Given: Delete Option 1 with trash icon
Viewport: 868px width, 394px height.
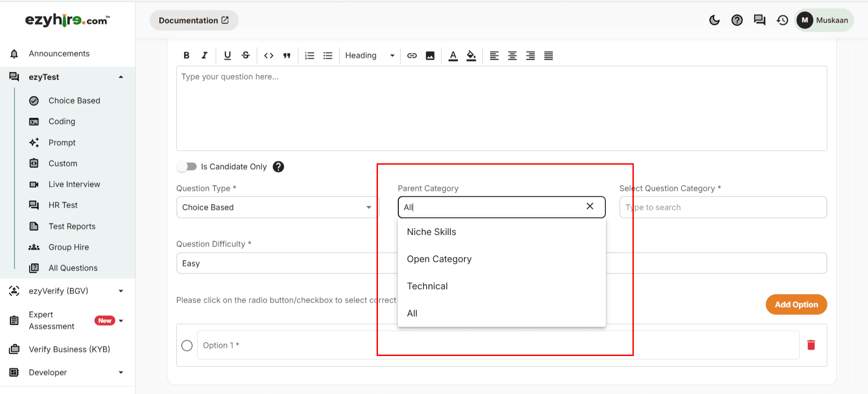Looking at the screenshot, I should tap(811, 345).
